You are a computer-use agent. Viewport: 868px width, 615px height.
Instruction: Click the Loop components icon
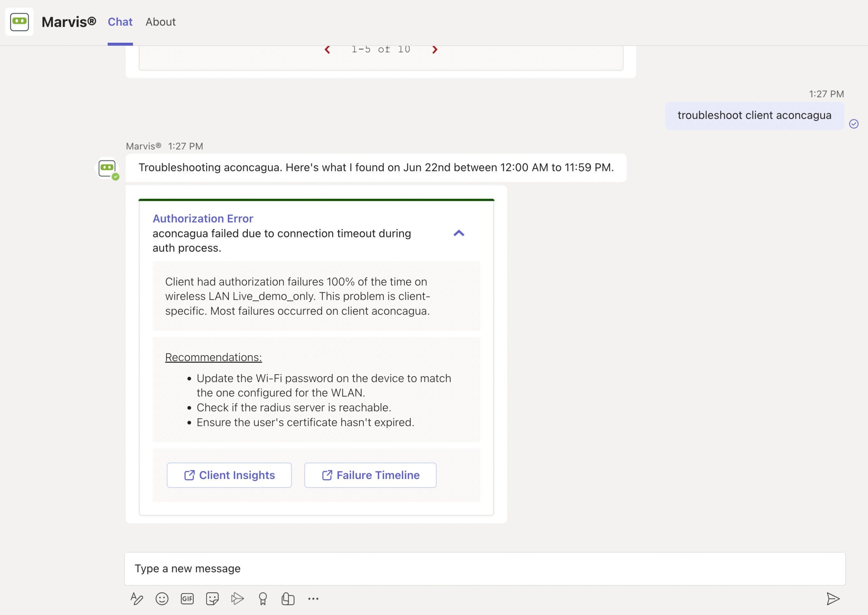(x=288, y=599)
